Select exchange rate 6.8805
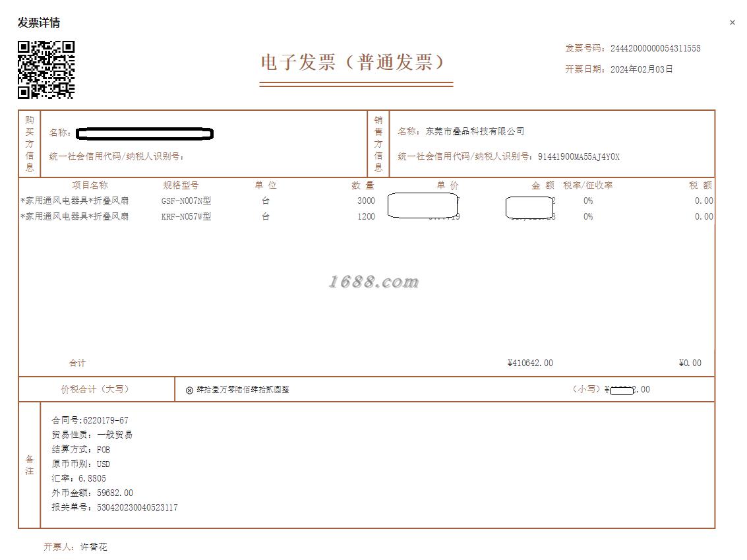The width and height of the screenshot is (747, 560). click(92, 478)
